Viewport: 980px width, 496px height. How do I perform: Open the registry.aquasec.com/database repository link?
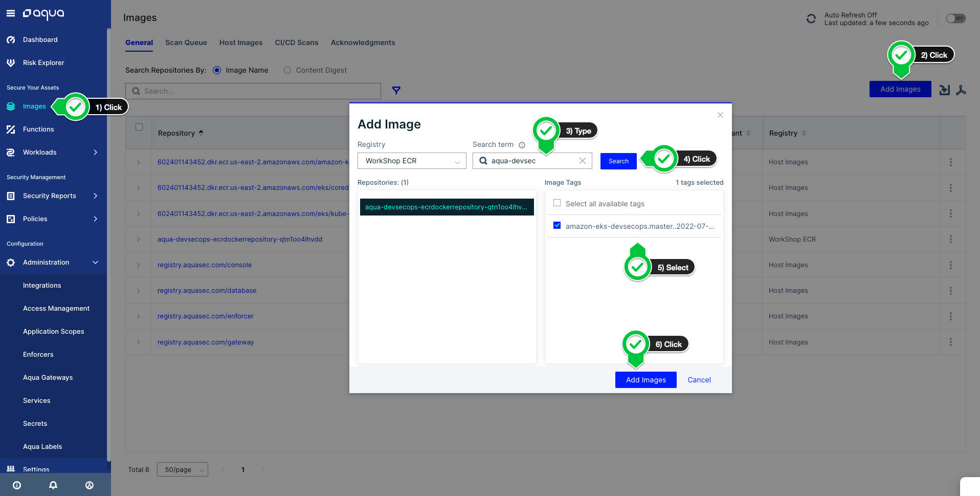(207, 290)
